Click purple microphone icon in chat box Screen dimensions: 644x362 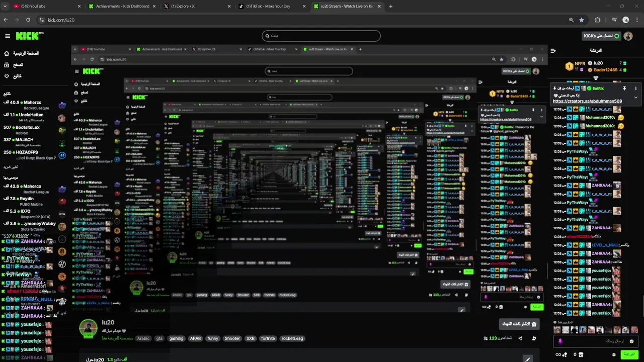[x=560, y=341]
